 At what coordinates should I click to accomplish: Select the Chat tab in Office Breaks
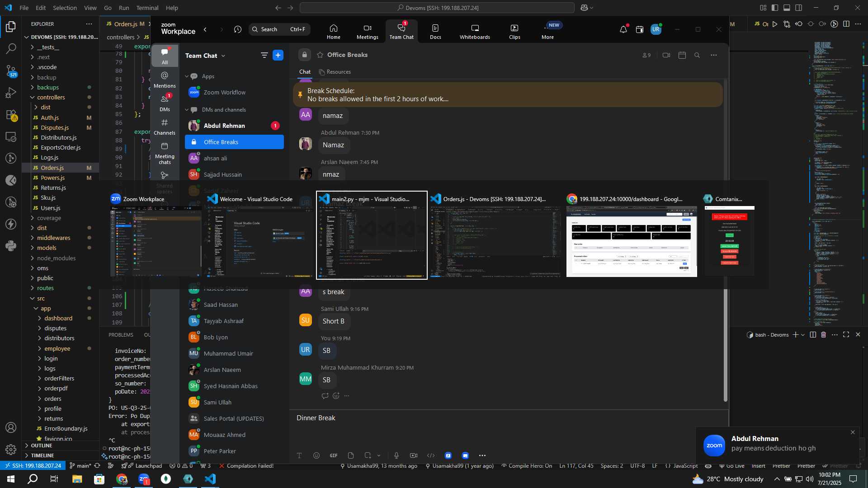[x=305, y=72]
